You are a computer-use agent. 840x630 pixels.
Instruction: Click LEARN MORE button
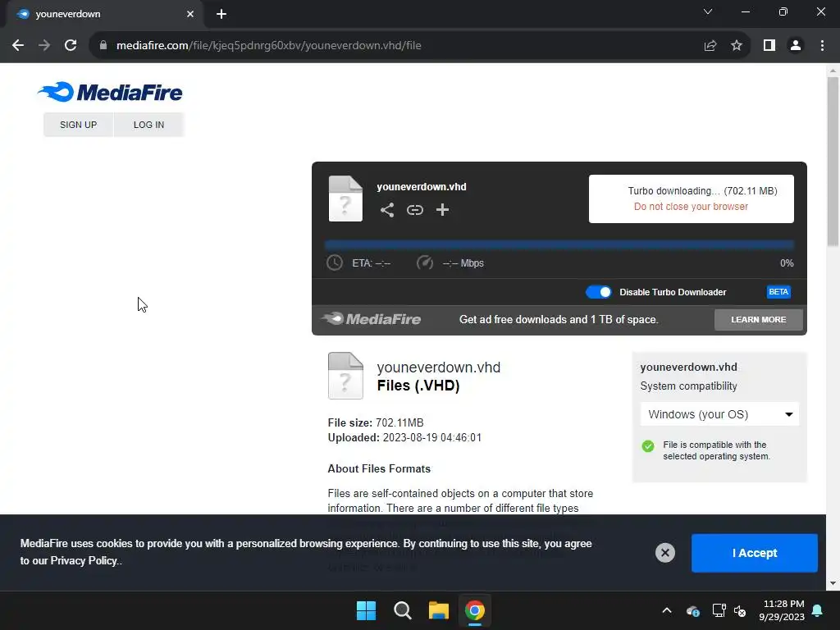pyautogui.click(x=759, y=320)
